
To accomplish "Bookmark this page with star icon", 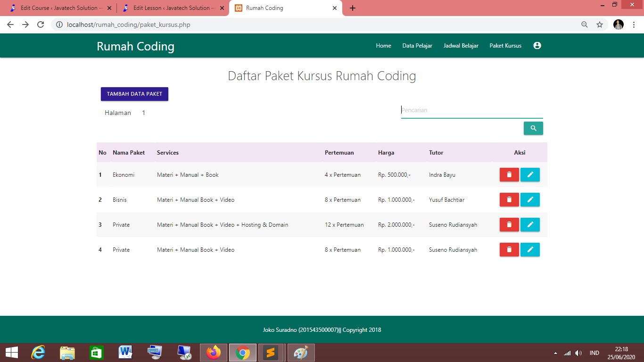I will [x=600, y=25].
